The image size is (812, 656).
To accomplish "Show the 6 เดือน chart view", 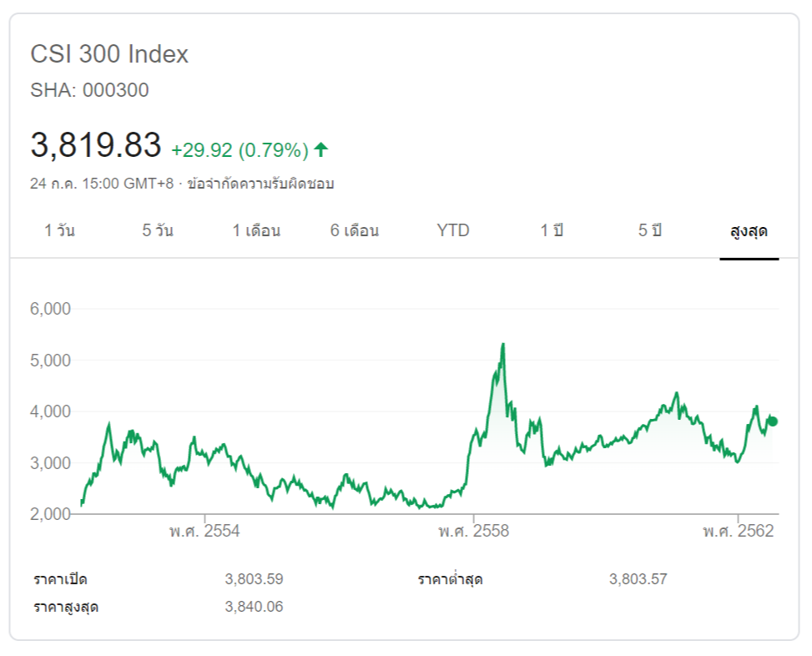I will [x=355, y=231].
